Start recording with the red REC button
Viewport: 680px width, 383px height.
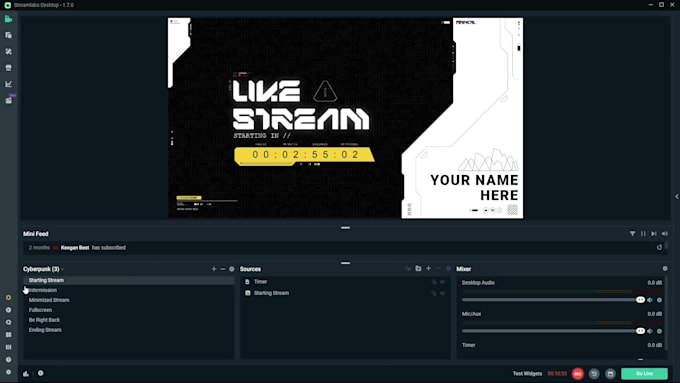[578, 374]
